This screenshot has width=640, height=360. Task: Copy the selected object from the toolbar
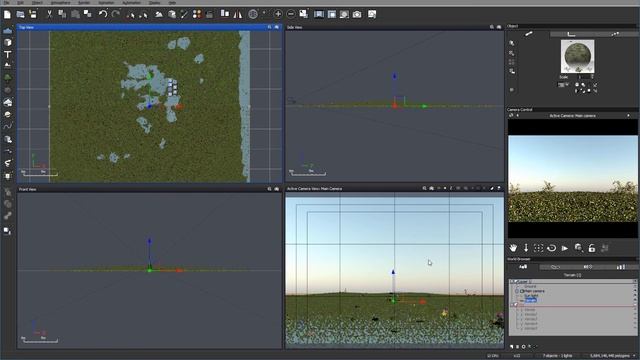pyautogui.click(x=62, y=14)
